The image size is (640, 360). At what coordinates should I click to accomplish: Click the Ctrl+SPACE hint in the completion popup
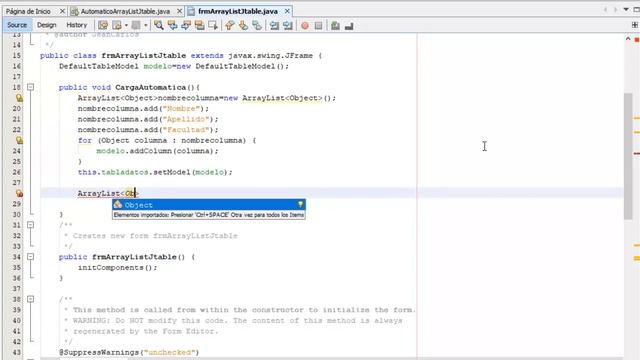pyautogui.click(x=209, y=215)
